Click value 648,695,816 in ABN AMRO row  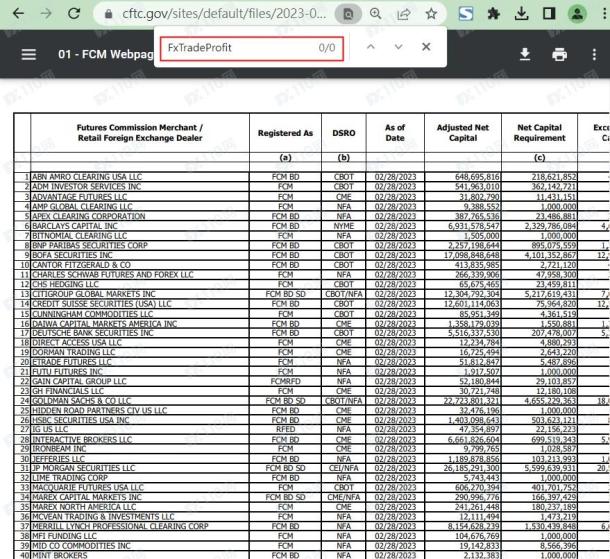(477, 177)
